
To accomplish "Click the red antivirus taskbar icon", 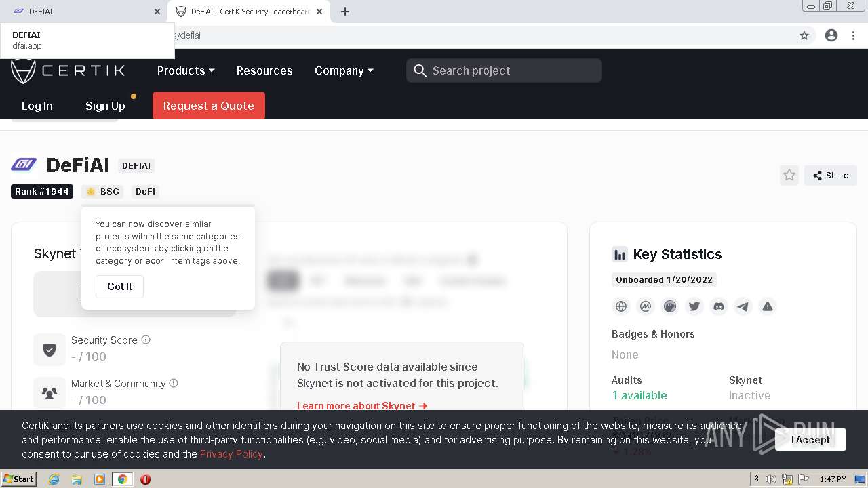I will click(145, 479).
